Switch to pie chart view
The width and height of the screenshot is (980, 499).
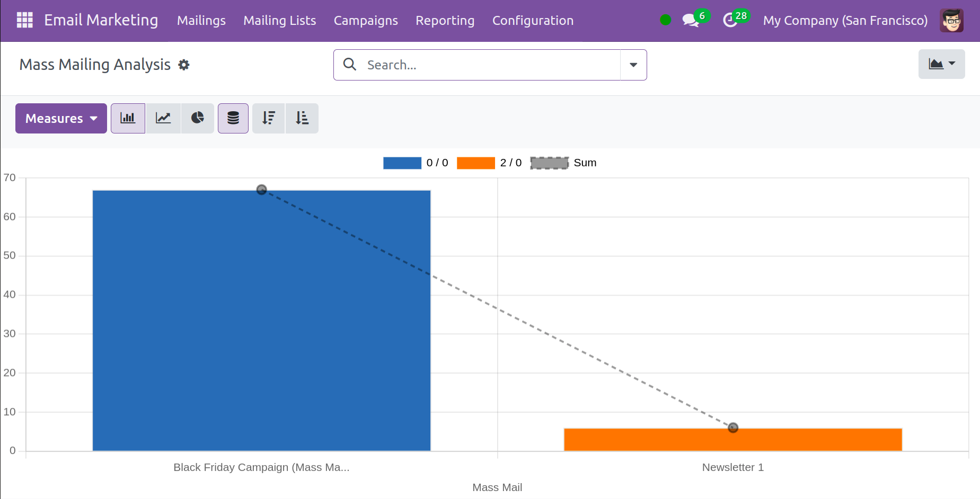tap(198, 118)
